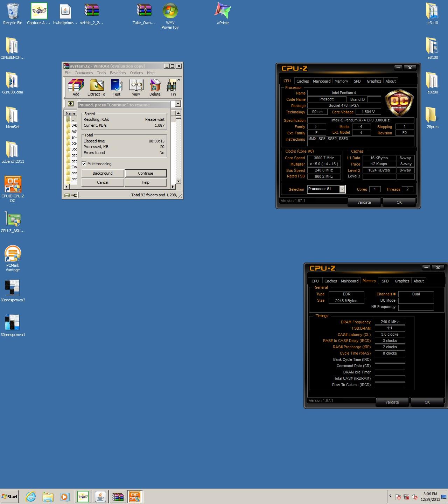The image size is (448, 504).
Task: Go up one folder level in WinRAR
Action: pyautogui.click(x=71, y=104)
